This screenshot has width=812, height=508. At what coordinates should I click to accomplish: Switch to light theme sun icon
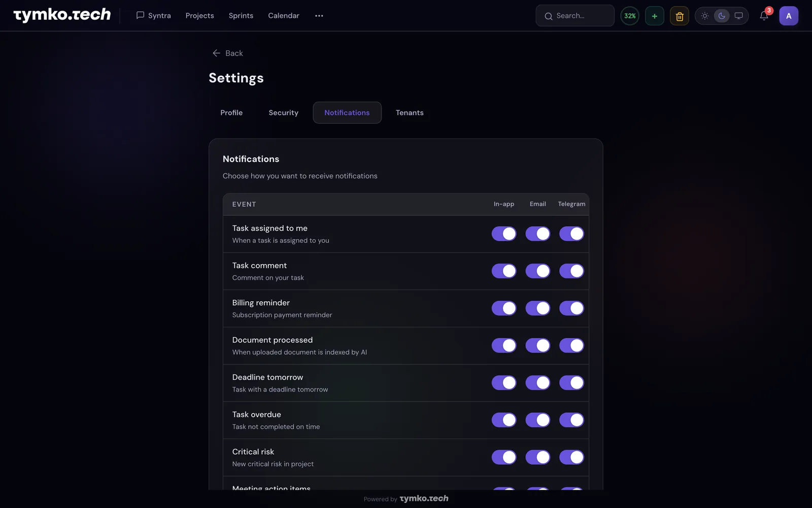(x=705, y=16)
